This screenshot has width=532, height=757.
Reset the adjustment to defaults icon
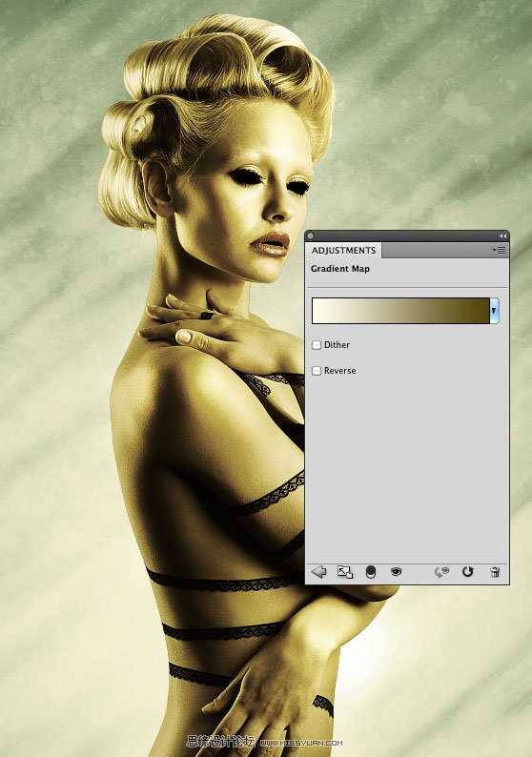[467, 572]
